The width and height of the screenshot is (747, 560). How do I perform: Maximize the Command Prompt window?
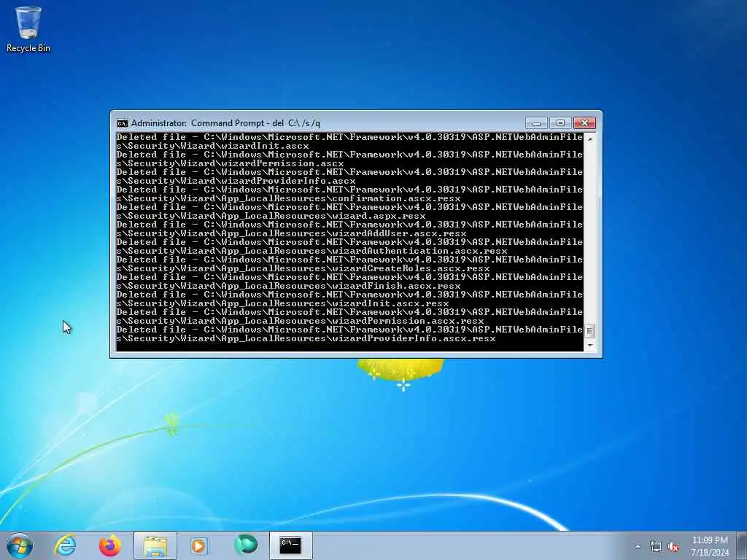click(x=560, y=123)
